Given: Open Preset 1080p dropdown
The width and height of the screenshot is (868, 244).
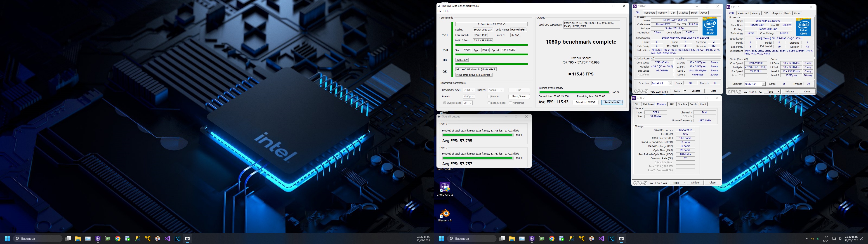Looking at the screenshot, I should click(469, 96).
